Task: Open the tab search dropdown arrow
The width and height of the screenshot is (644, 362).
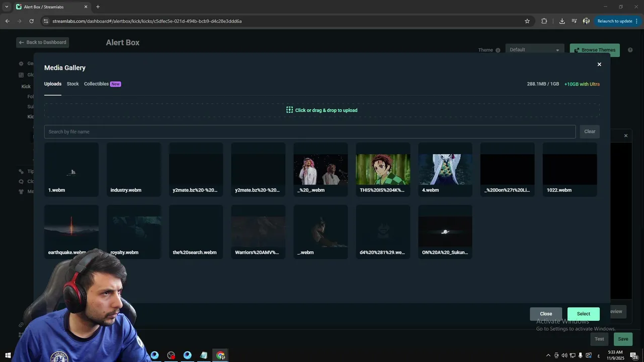Action: pyautogui.click(x=7, y=7)
